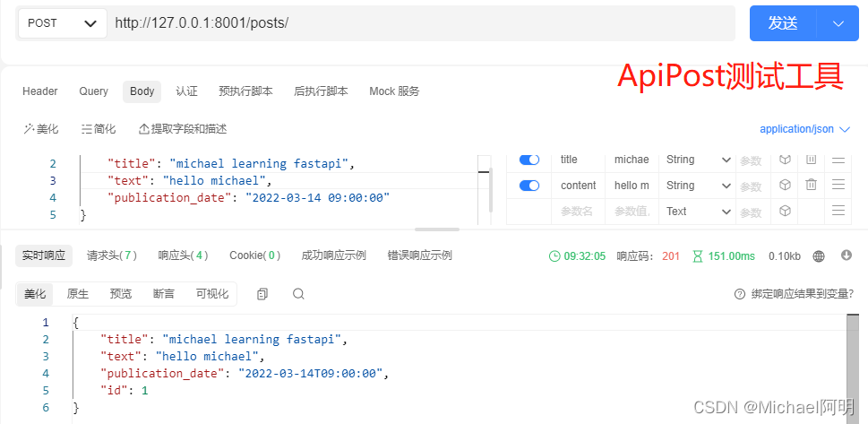Click the cube icon in the content row
This screenshot has width=868, height=424.
[785, 186]
